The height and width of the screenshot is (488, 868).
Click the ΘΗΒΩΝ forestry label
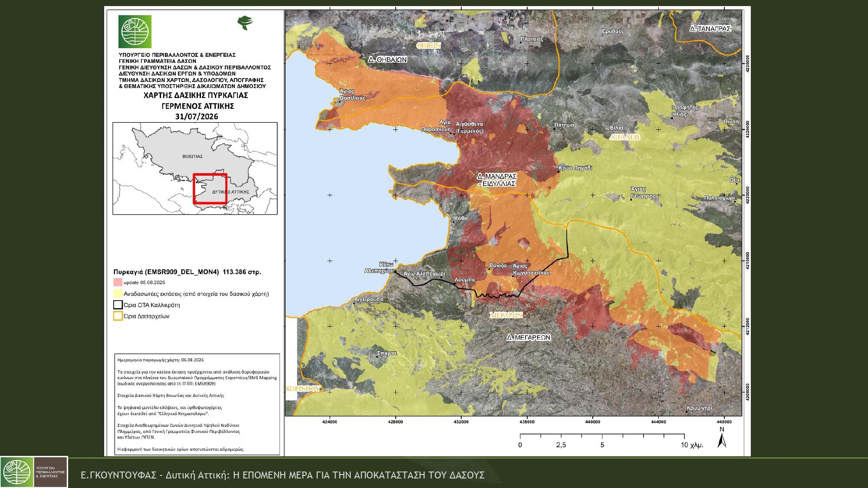pos(428,46)
